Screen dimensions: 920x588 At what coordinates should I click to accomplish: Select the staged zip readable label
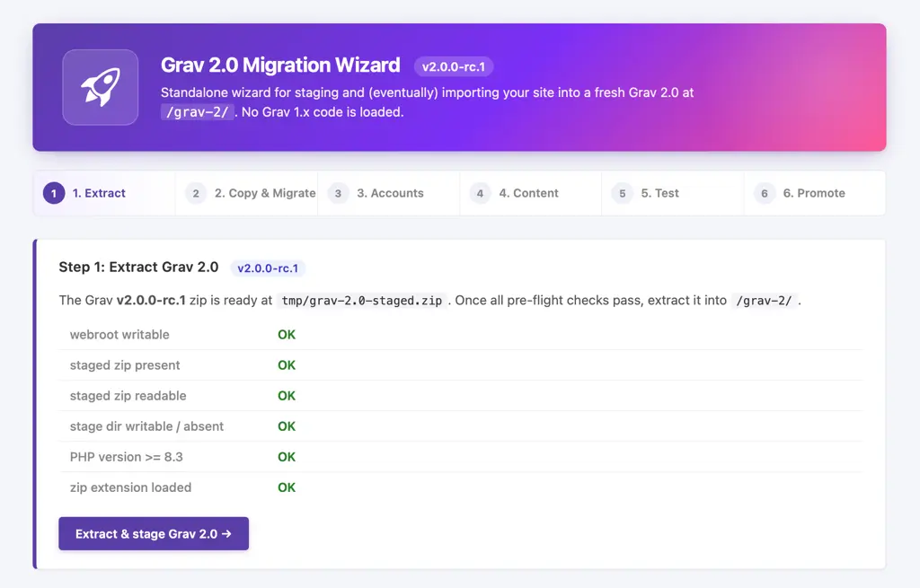pyautogui.click(x=128, y=395)
